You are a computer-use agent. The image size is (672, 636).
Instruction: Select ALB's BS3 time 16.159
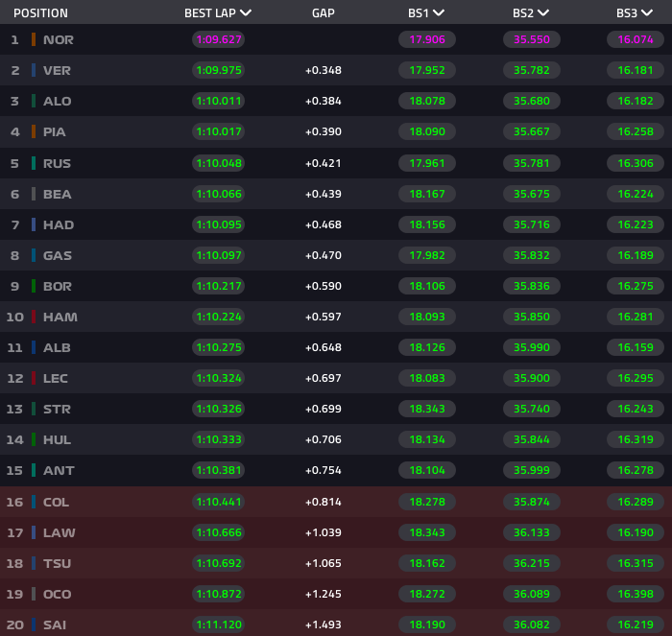click(635, 347)
